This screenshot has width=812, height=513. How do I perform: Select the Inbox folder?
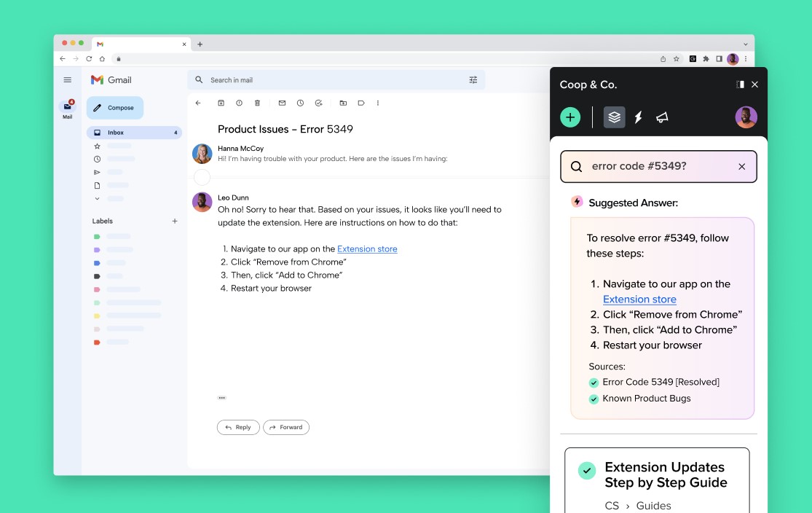pos(134,133)
